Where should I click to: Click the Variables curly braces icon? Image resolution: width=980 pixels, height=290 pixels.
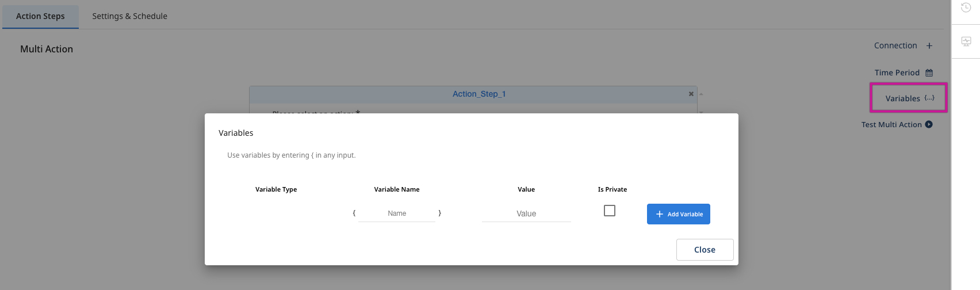coord(929,98)
